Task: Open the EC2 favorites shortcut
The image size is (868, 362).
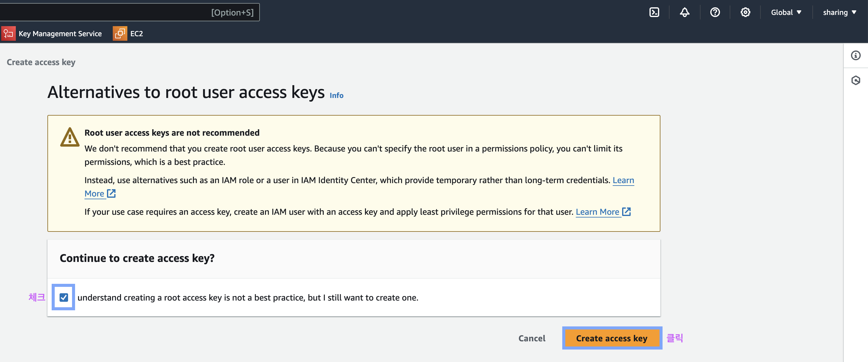Action: 136,33
